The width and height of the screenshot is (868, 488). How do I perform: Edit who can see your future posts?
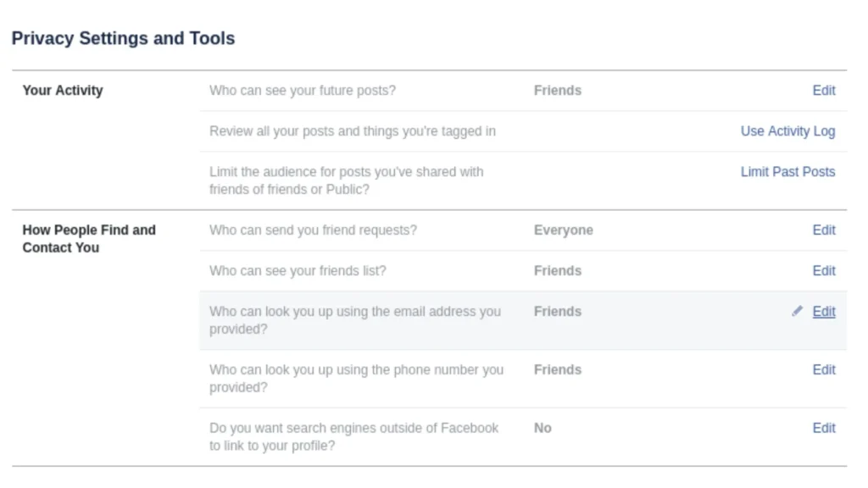coord(823,90)
